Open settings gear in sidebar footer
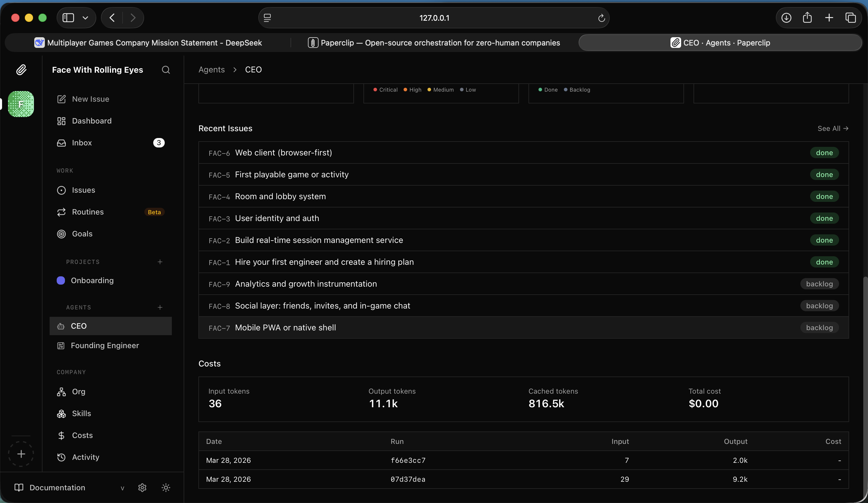This screenshot has height=503, width=868. pos(142,488)
